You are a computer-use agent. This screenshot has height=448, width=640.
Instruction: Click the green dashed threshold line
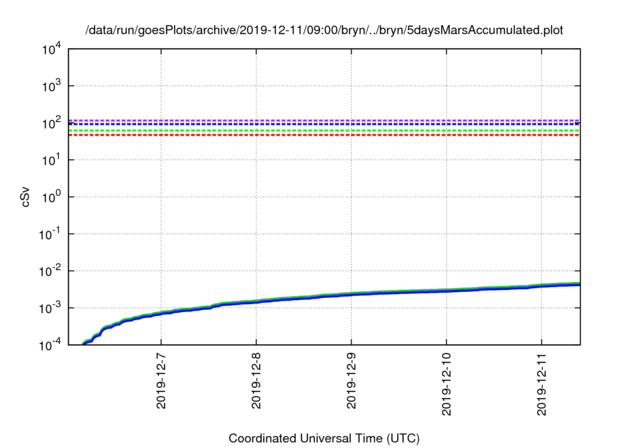pyautogui.click(x=324, y=131)
